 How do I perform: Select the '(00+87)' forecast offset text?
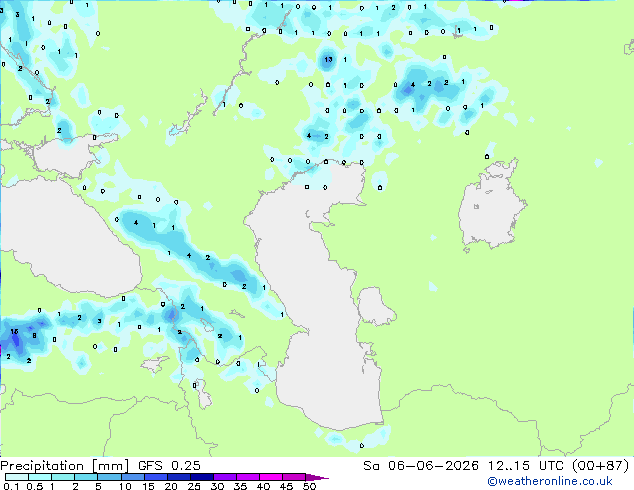pyautogui.click(x=601, y=466)
